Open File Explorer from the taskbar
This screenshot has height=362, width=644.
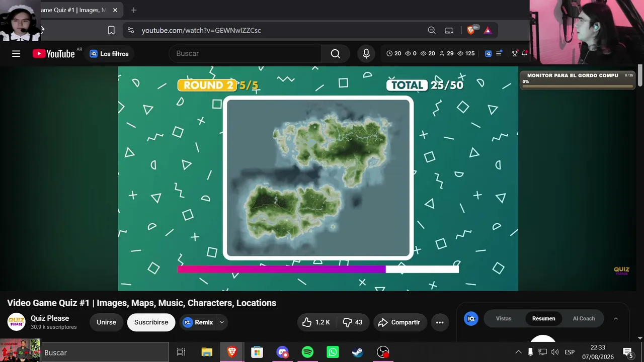point(207,352)
